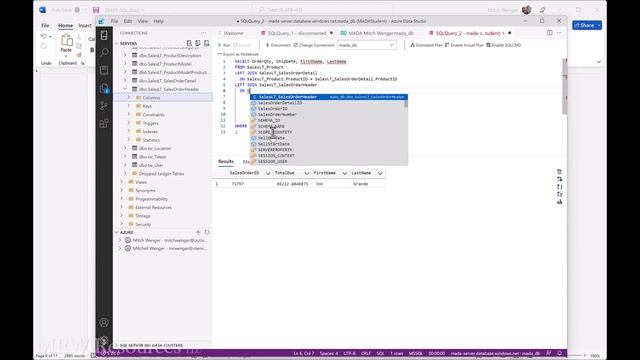Click Change Connection button
Screen dimensions: 640x360
[314, 45]
